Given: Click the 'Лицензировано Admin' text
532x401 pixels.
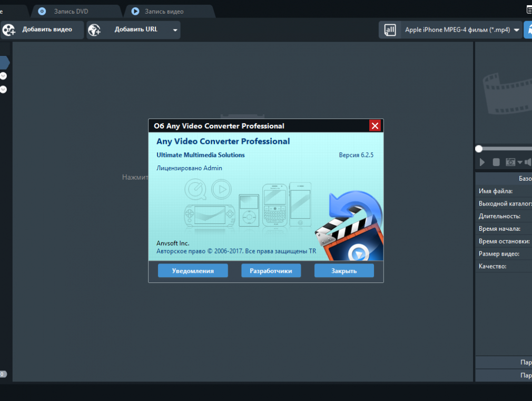Looking at the screenshot, I should pos(189,168).
